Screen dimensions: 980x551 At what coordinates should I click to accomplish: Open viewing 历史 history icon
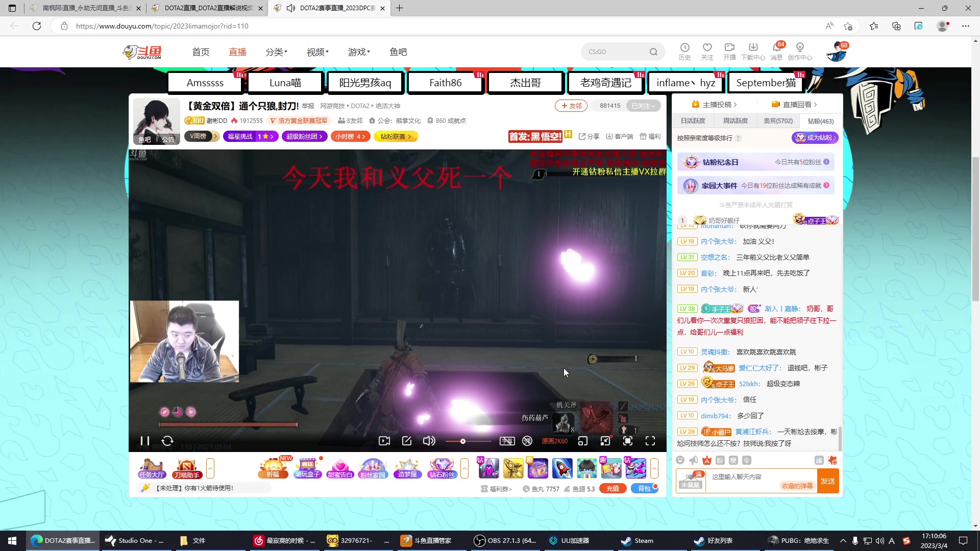tap(685, 52)
